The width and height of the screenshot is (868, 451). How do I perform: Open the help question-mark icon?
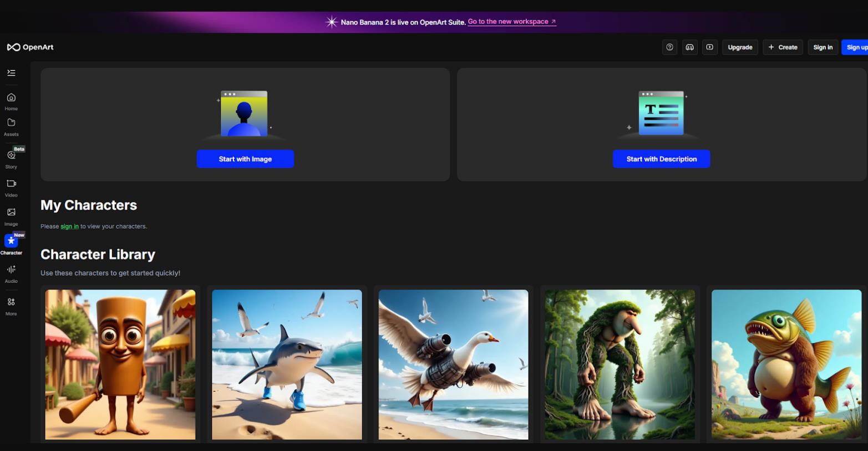pyautogui.click(x=670, y=47)
